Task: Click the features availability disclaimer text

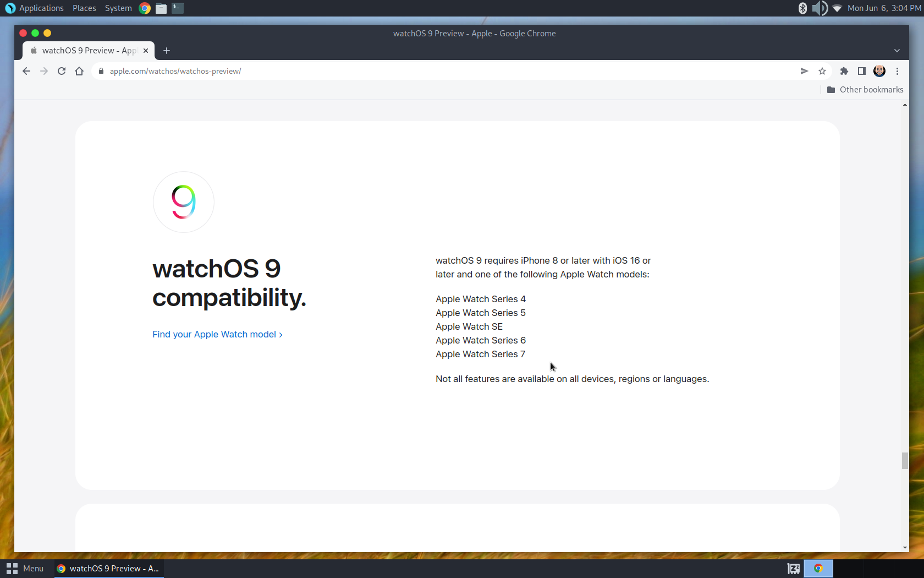Action: coord(573,379)
